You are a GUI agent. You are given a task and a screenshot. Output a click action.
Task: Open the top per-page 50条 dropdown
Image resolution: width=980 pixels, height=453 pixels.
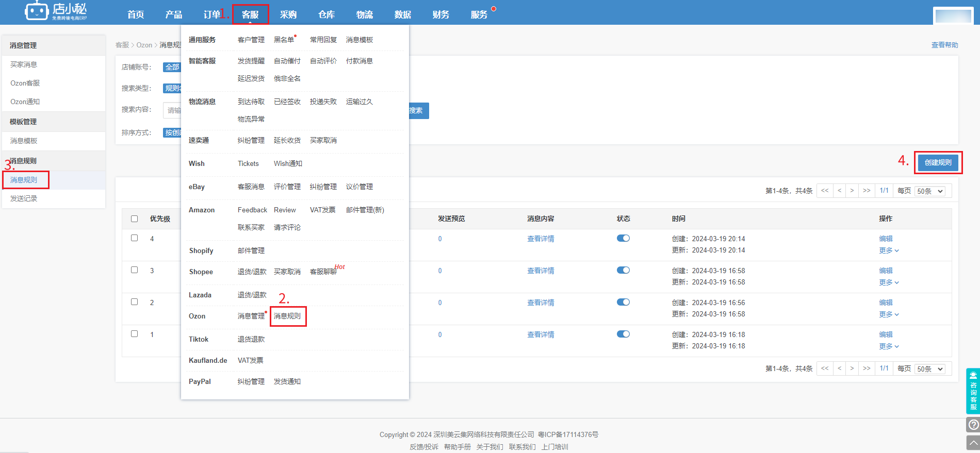930,191
